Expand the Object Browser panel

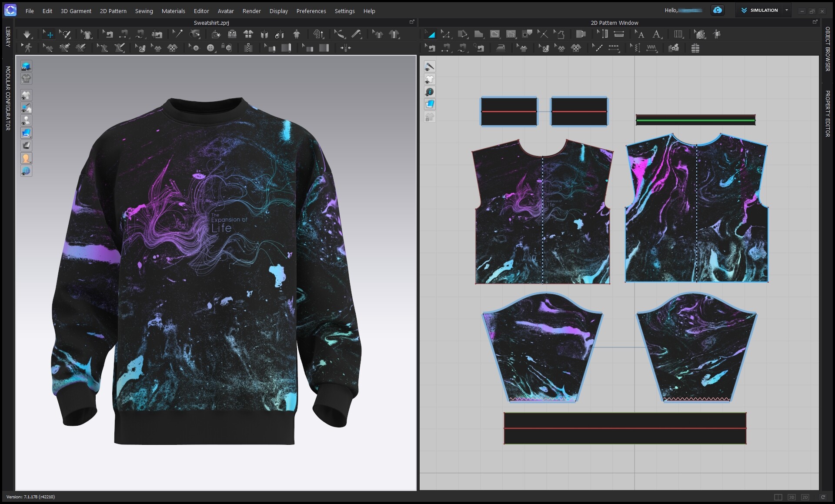coord(826,48)
